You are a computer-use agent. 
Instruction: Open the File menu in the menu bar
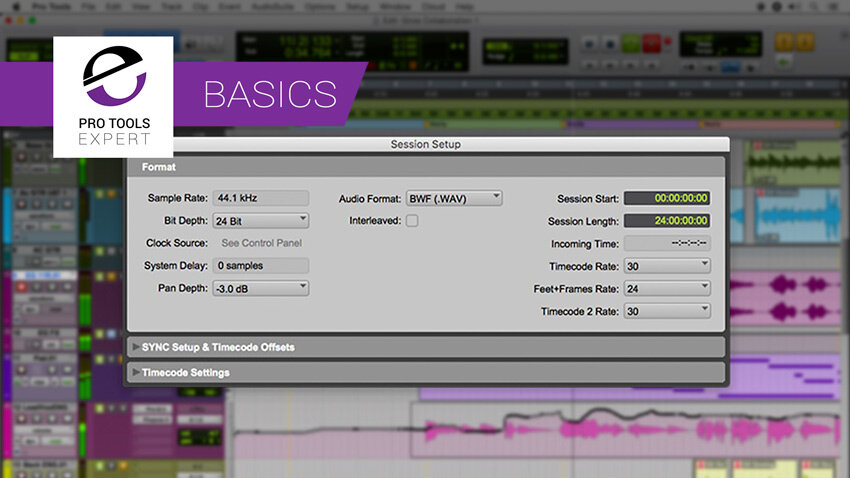(x=88, y=7)
